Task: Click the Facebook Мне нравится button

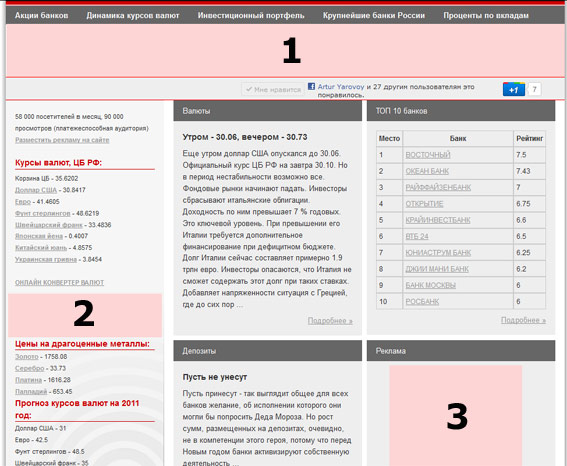Action: (273, 89)
